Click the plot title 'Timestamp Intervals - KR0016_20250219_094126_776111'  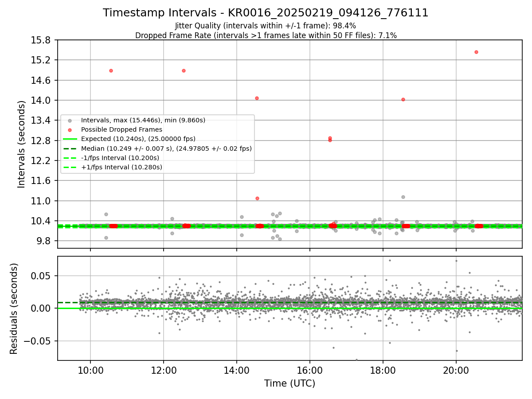point(266,13)
